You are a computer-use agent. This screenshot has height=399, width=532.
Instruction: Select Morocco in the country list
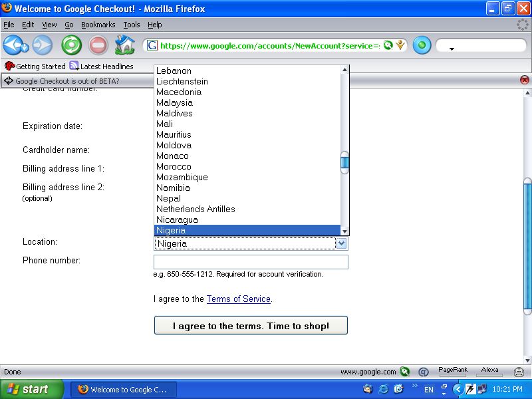pos(247,166)
